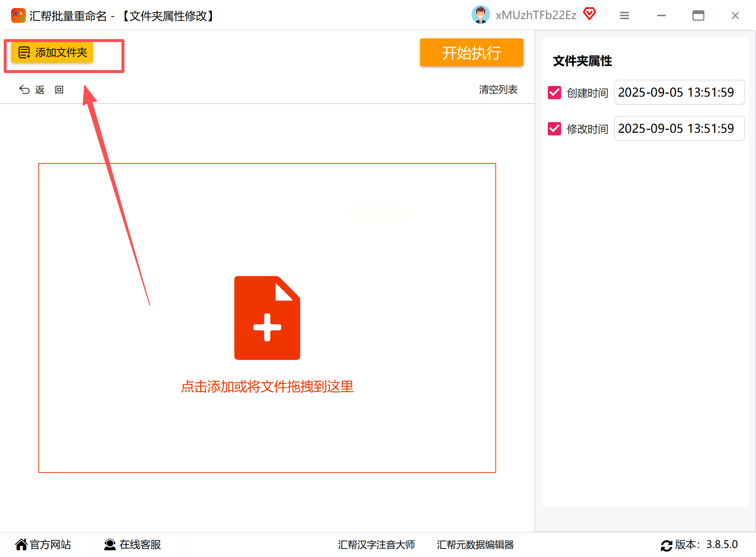Screen dimensions: 756x557
Task: Click the 添加文件夹 button
Action: pos(52,52)
